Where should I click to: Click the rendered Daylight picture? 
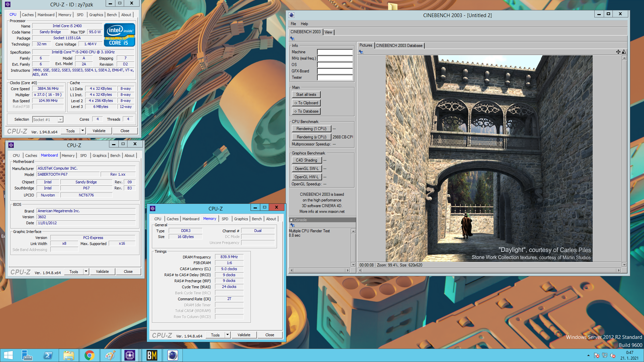pos(489,158)
